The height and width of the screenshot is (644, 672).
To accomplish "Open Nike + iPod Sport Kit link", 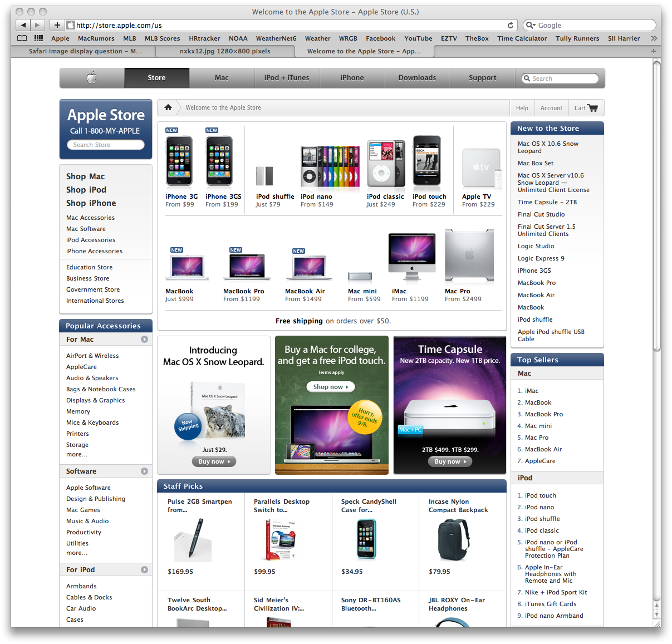I will (x=556, y=592).
